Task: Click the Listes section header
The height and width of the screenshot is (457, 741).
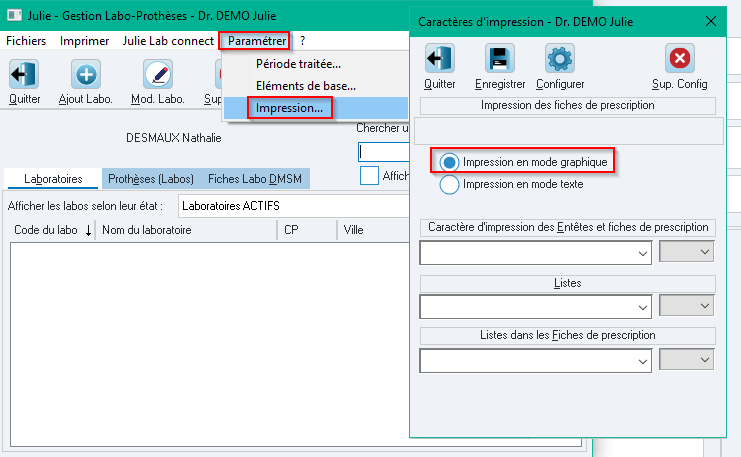Action: (568, 284)
